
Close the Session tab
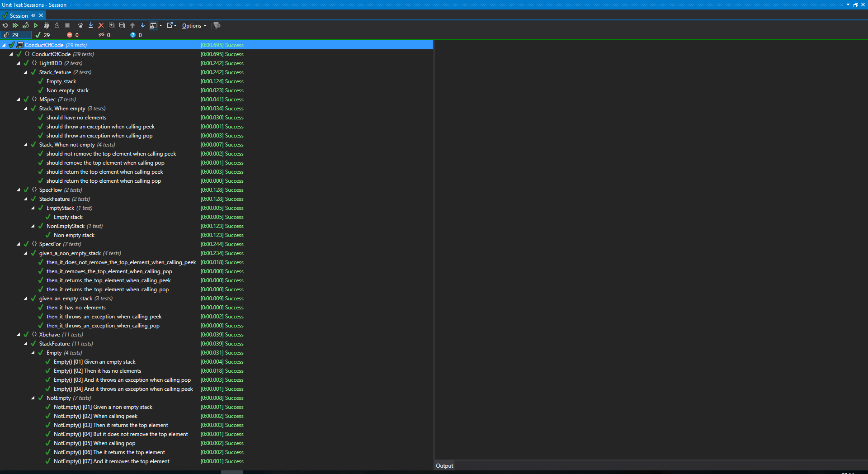click(41, 15)
